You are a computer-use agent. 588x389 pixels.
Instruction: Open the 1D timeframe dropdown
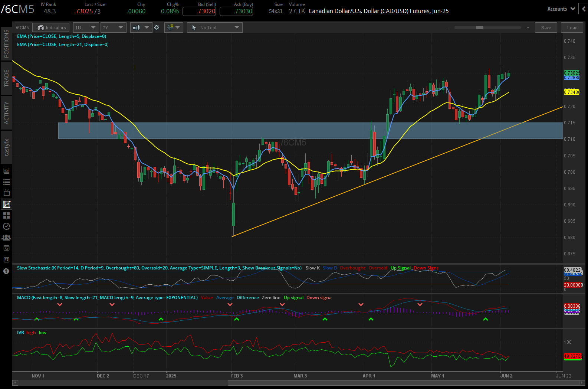click(86, 27)
